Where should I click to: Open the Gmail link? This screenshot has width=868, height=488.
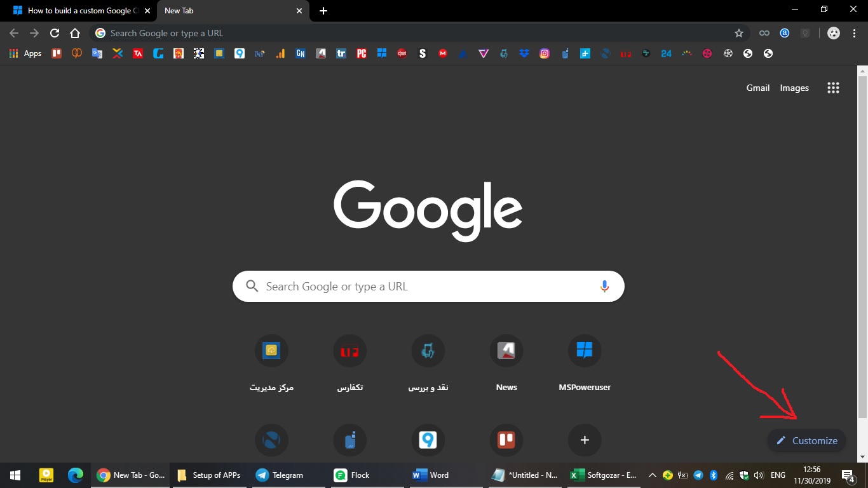pos(757,88)
